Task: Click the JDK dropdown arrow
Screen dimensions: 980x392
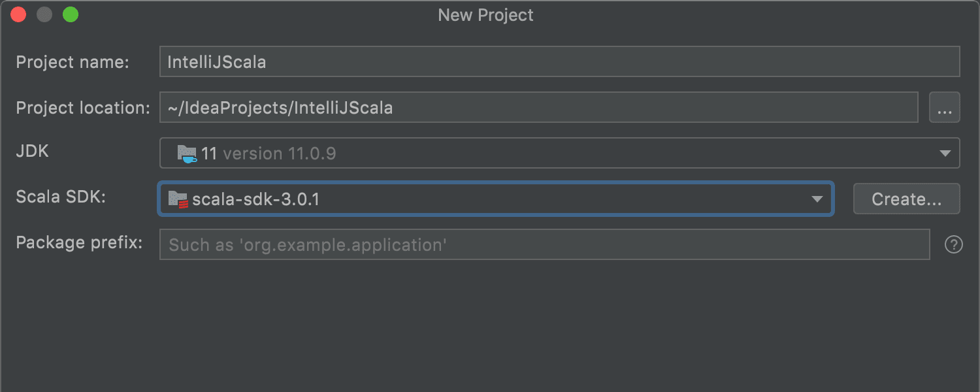Action: 945,154
